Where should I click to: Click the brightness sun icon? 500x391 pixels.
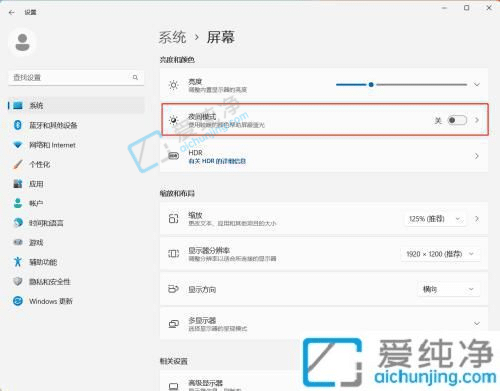[174, 85]
